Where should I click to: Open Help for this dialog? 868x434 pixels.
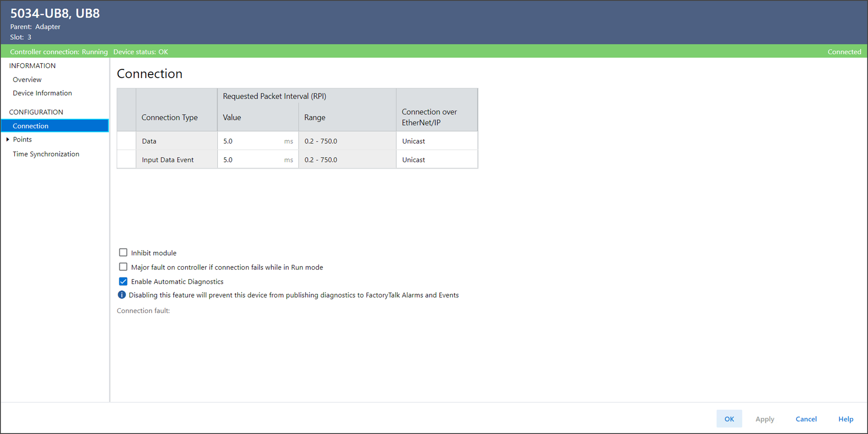846,419
